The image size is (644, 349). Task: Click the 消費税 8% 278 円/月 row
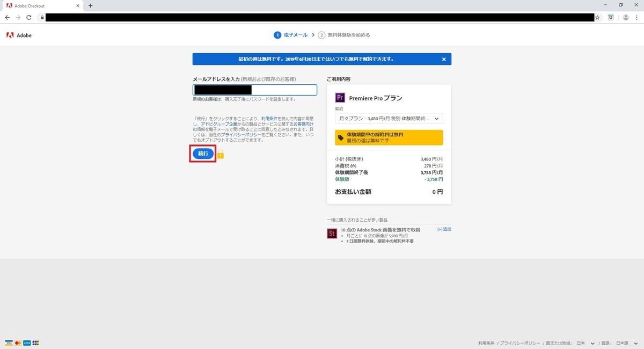point(389,166)
